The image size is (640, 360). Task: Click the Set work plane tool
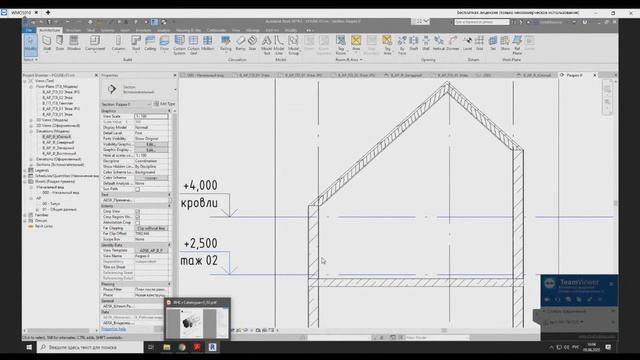493,43
